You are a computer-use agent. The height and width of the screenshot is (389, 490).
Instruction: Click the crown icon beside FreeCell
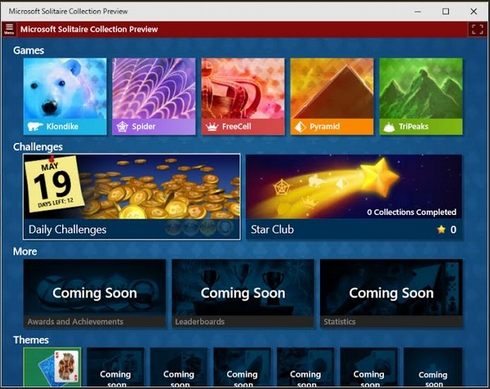[x=212, y=127]
